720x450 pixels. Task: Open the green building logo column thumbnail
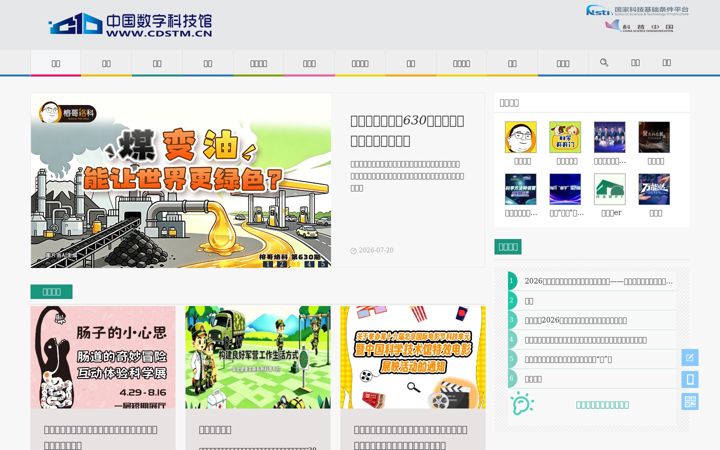click(610, 189)
